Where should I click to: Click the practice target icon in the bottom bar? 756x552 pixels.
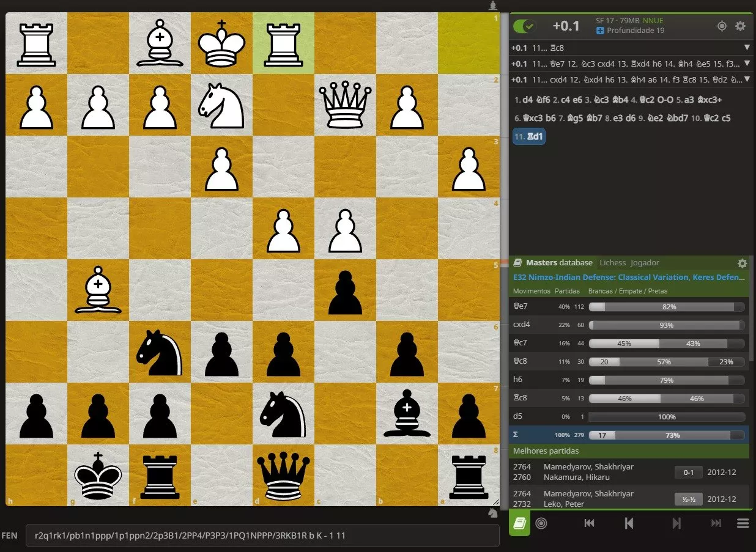pyautogui.click(x=541, y=523)
